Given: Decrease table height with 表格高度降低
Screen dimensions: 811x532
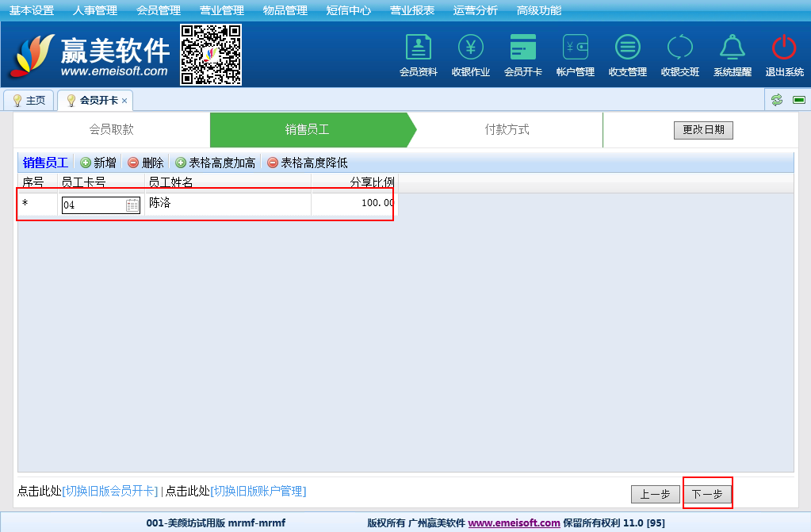Looking at the screenshot, I should [x=307, y=163].
